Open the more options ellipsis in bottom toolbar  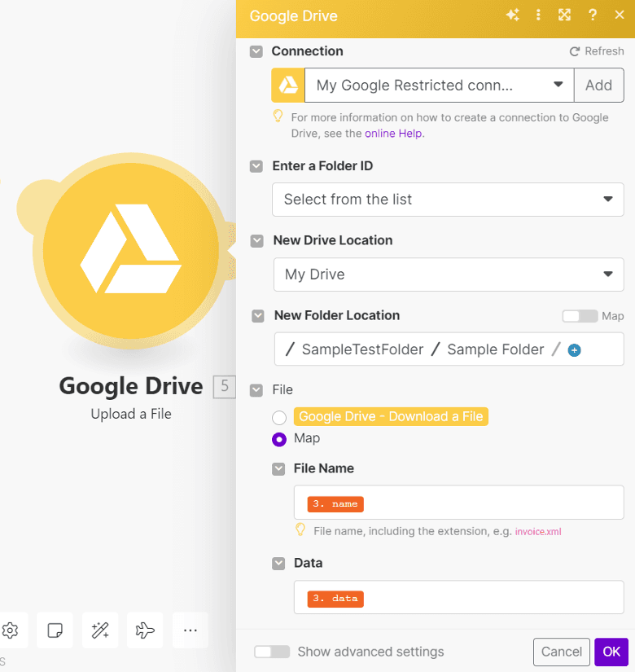pos(190,630)
